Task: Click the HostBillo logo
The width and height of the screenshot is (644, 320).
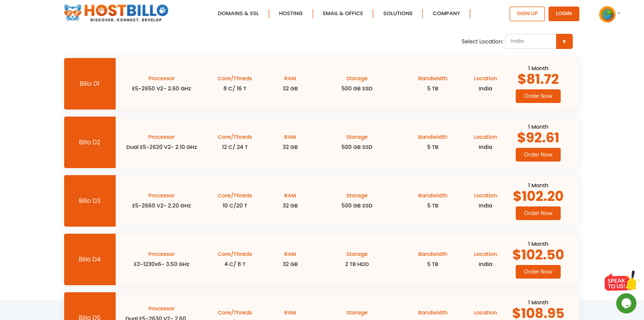Action: pos(116,13)
